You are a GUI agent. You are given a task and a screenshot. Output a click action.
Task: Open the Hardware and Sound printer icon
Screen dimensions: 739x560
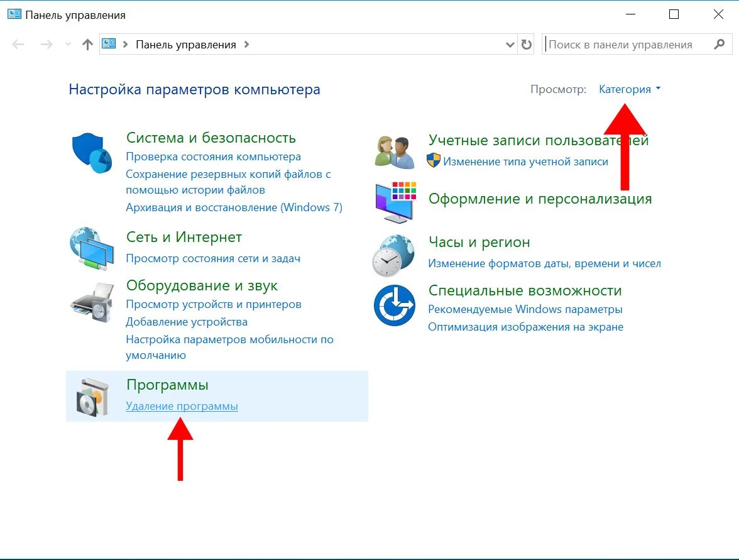click(93, 302)
